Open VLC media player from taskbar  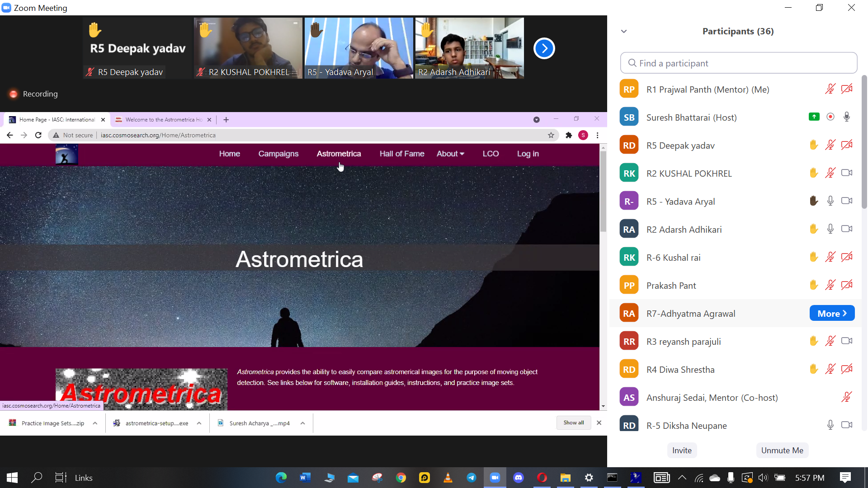pos(448,478)
